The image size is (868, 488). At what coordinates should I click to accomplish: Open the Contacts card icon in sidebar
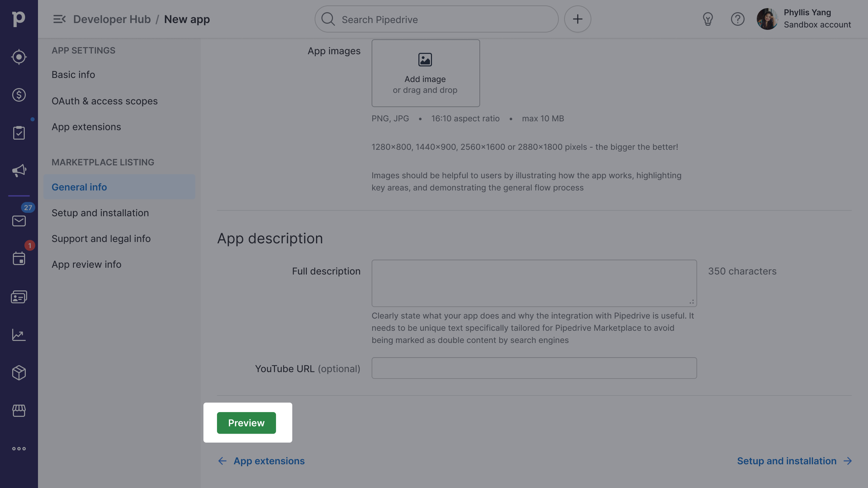click(x=19, y=297)
